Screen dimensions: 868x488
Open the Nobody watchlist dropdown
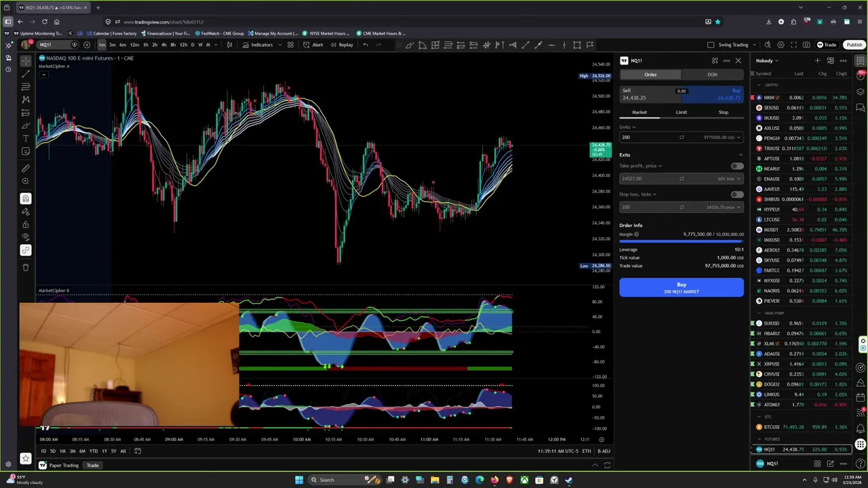(767, 60)
